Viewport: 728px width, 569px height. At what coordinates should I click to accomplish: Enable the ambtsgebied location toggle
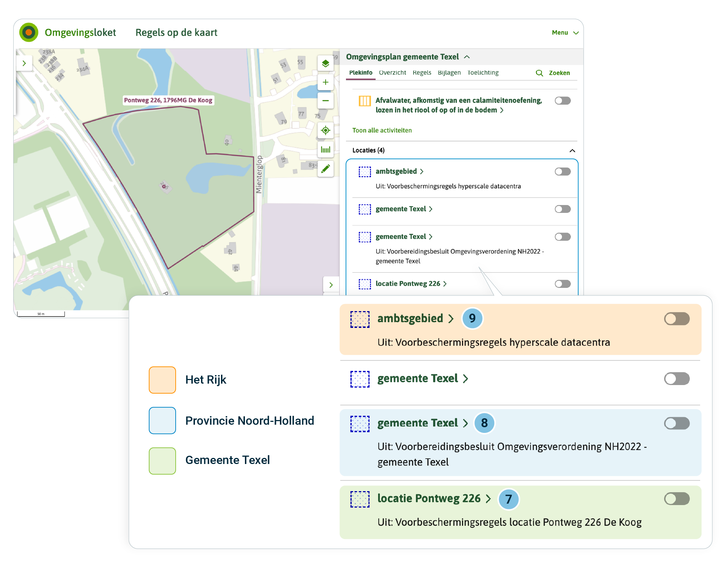coord(562,171)
